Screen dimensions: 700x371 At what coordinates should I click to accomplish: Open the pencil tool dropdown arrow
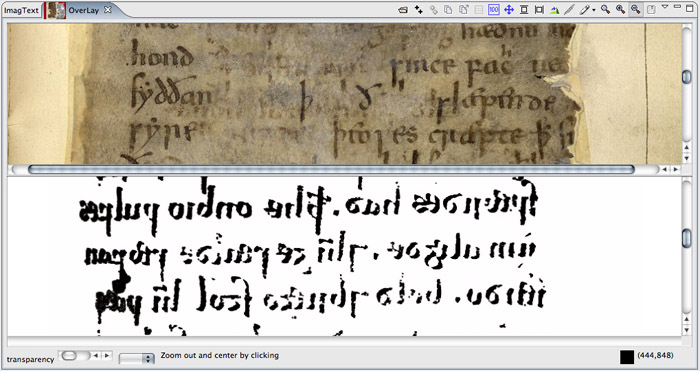(x=594, y=10)
